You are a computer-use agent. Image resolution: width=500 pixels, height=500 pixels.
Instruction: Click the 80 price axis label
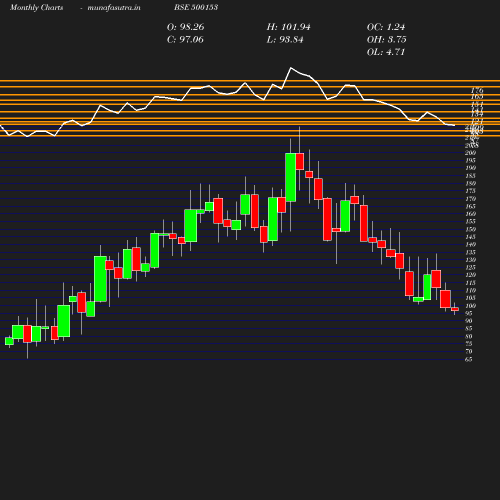pyautogui.click(x=469, y=336)
